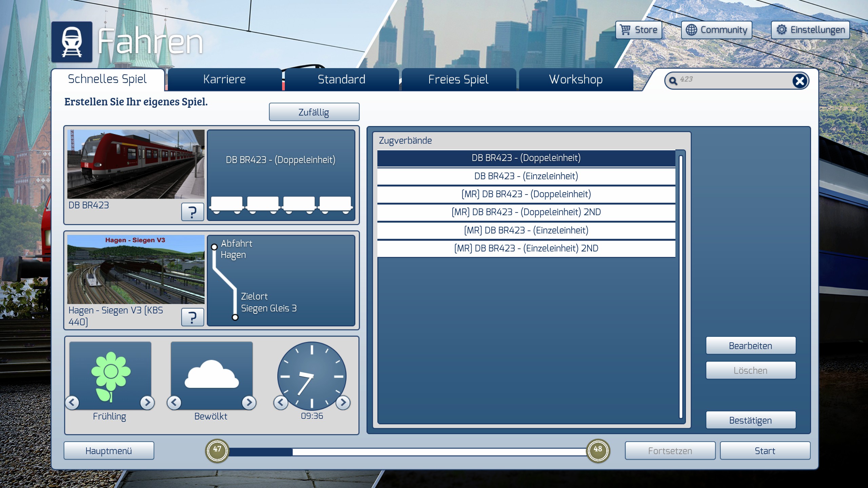Select next season with right arrow
This screenshot has height=488, width=868.
tap(147, 402)
